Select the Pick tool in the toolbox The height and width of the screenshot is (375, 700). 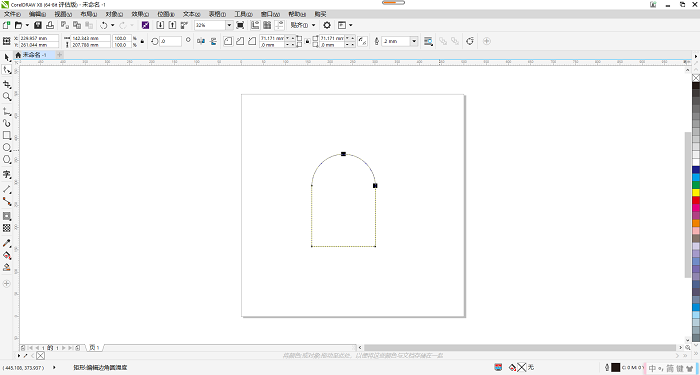point(7,58)
